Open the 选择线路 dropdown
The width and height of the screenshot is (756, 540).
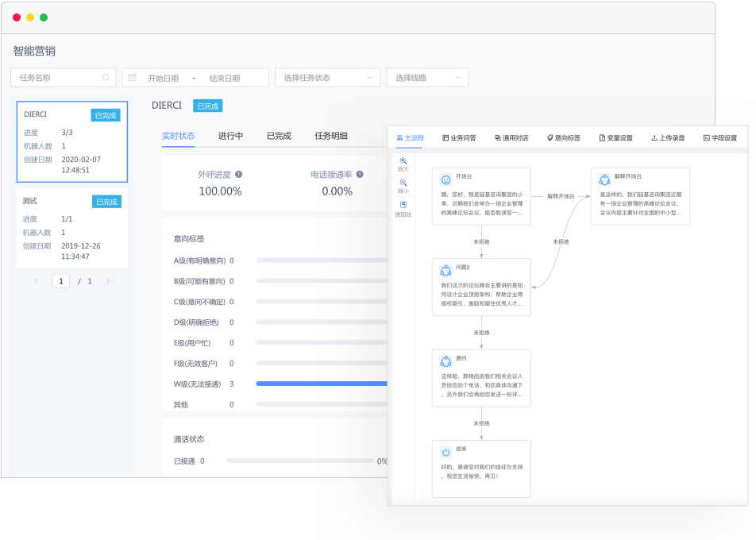tap(427, 78)
